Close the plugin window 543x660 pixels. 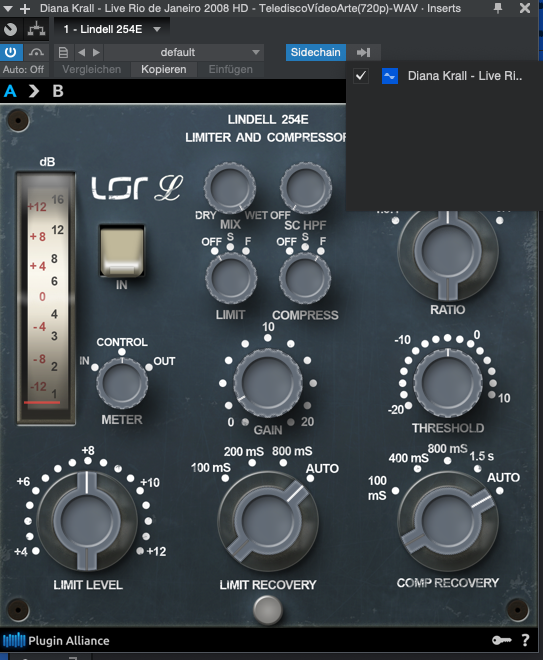pyautogui.click(x=525, y=8)
